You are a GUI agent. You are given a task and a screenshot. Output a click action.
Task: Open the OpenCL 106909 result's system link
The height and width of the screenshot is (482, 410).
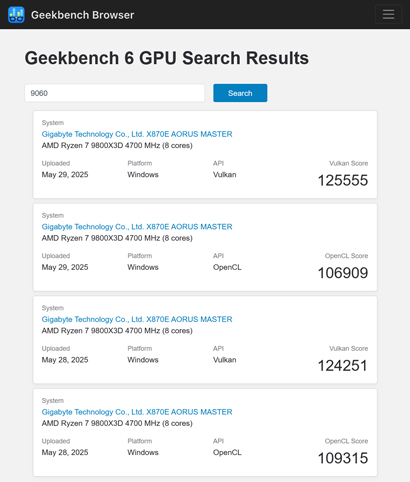click(137, 227)
